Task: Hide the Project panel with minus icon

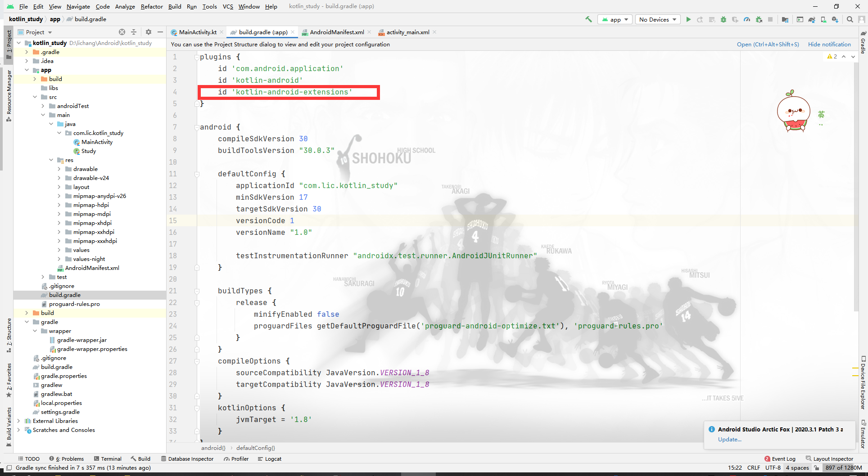Action: [160, 32]
